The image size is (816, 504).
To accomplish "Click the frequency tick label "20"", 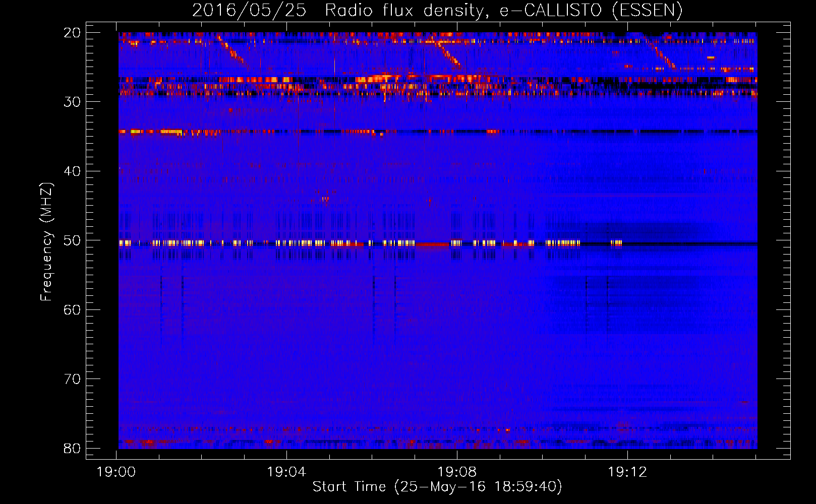I will 72,33.
